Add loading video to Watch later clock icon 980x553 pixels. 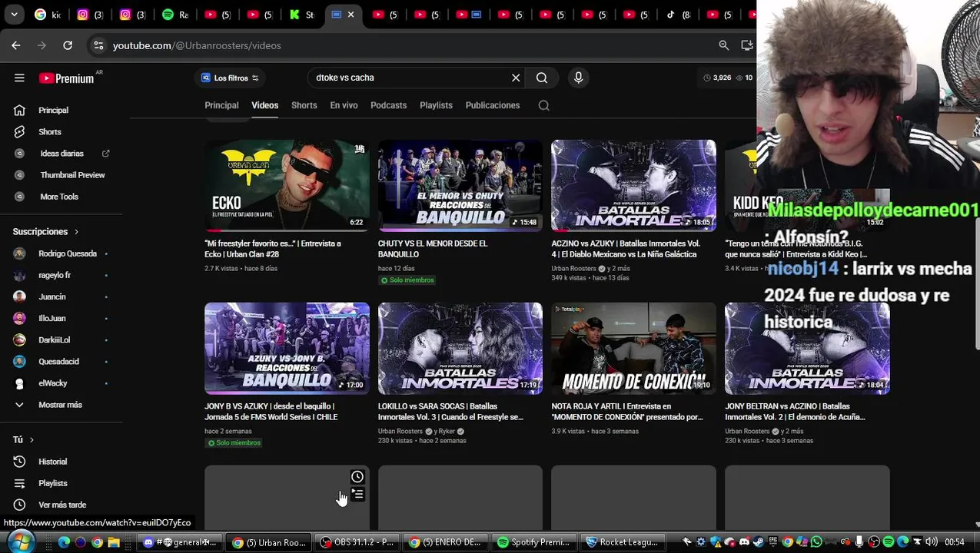pos(357,477)
